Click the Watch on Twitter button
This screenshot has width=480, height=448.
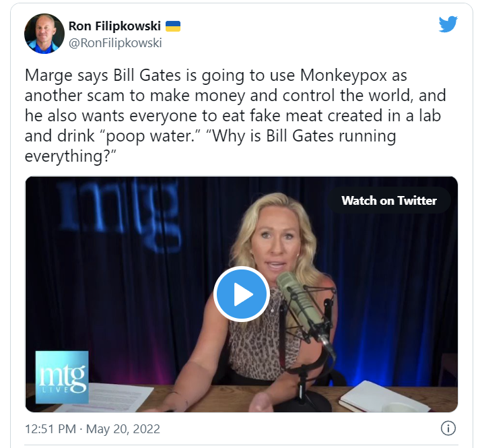coord(389,200)
